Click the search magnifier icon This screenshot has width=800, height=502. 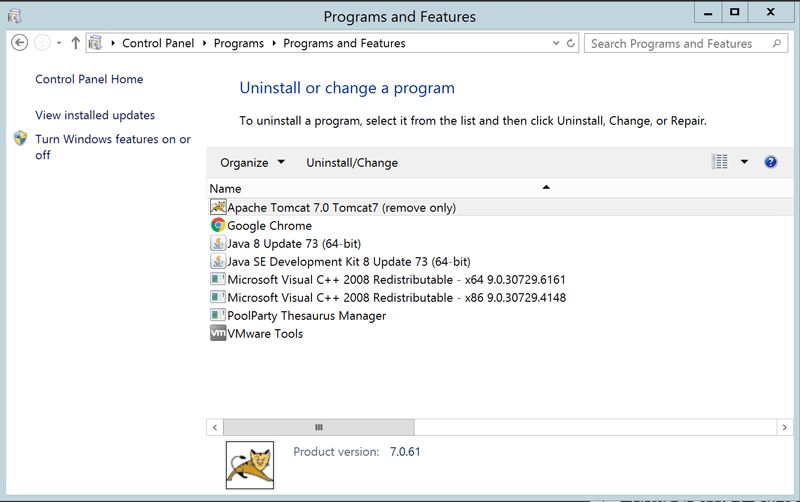776,43
